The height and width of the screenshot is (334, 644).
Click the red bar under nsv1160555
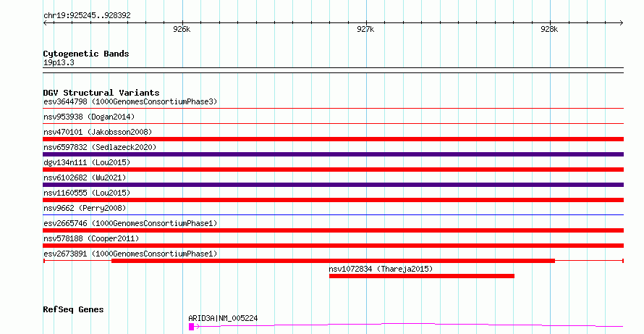334,200
